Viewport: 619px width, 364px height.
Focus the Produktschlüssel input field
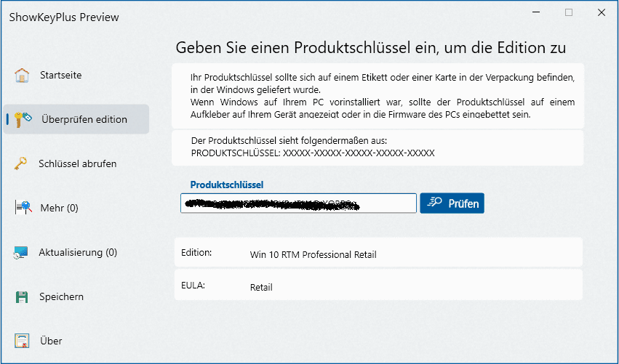(x=298, y=203)
